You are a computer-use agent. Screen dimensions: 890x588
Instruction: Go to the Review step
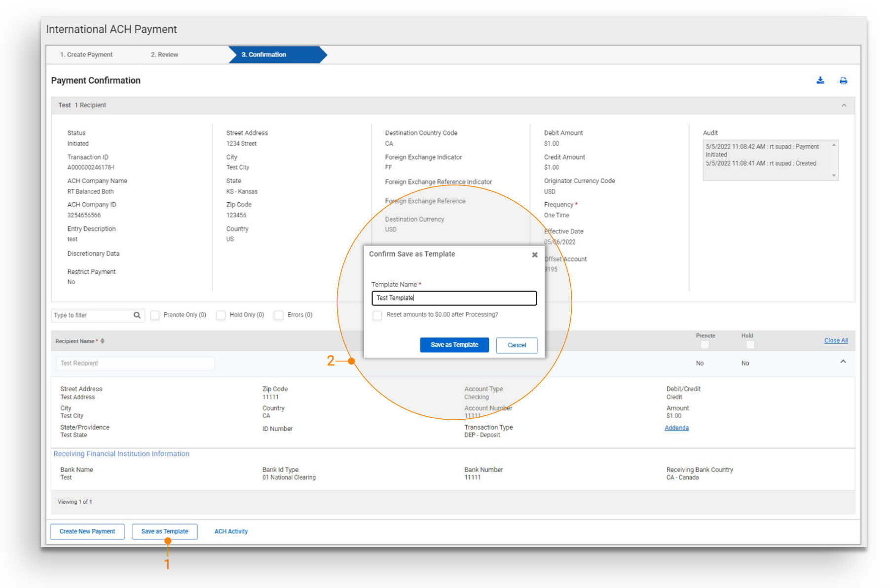(164, 55)
